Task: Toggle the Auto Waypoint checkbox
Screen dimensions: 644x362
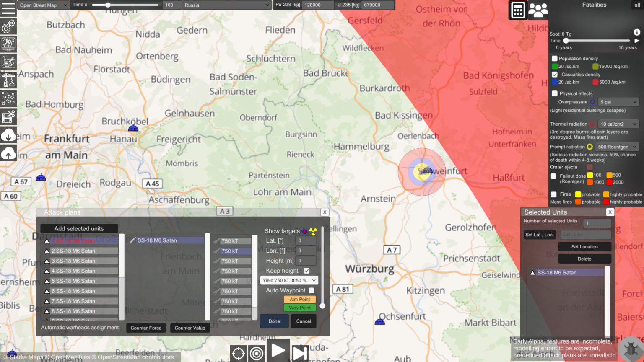Action: 311,290
